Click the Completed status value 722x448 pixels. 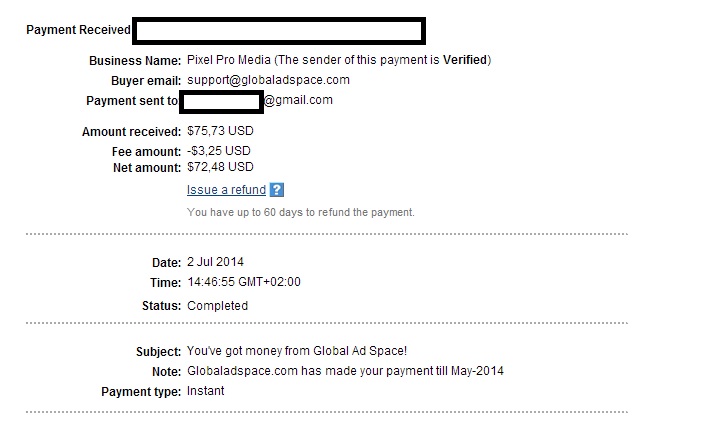point(217,306)
